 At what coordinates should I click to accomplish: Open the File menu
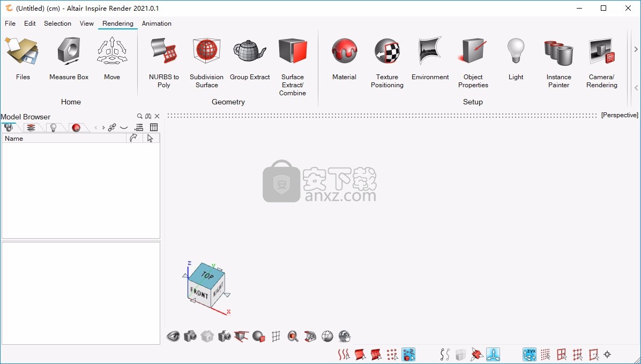(10, 23)
